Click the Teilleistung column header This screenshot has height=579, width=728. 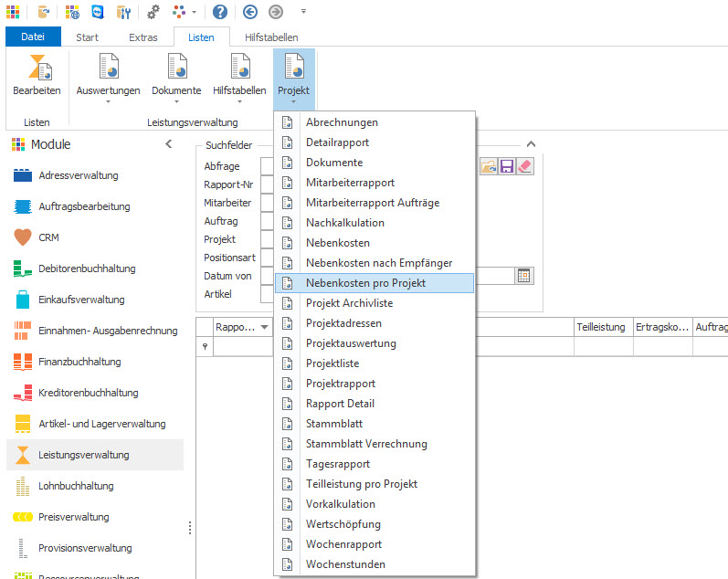tap(601, 326)
